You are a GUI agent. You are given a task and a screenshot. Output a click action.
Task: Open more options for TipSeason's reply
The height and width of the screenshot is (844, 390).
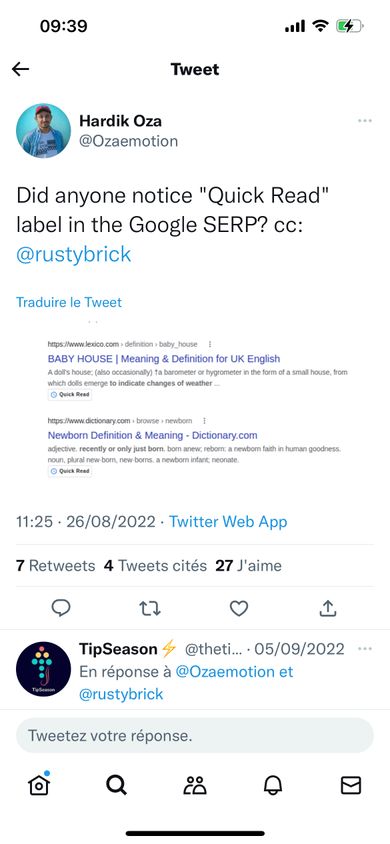(x=365, y=649)
